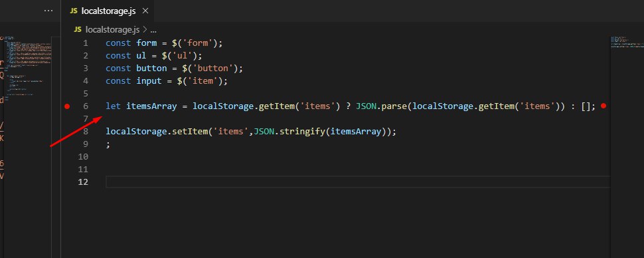Click 'localStorage.setItem' on line 8

click(157, 132)
